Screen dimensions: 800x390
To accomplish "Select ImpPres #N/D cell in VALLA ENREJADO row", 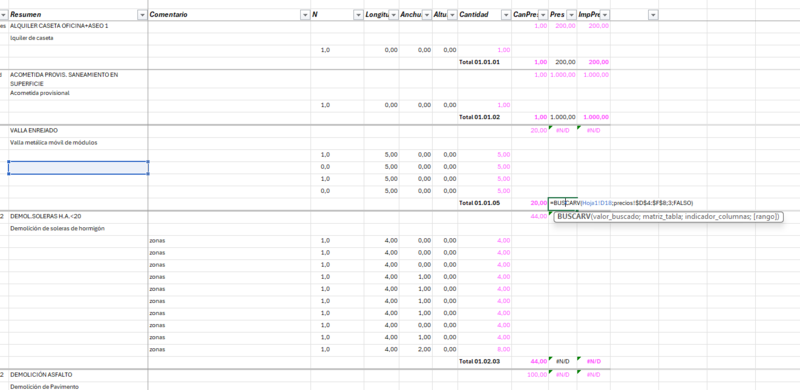I will 593,131.
